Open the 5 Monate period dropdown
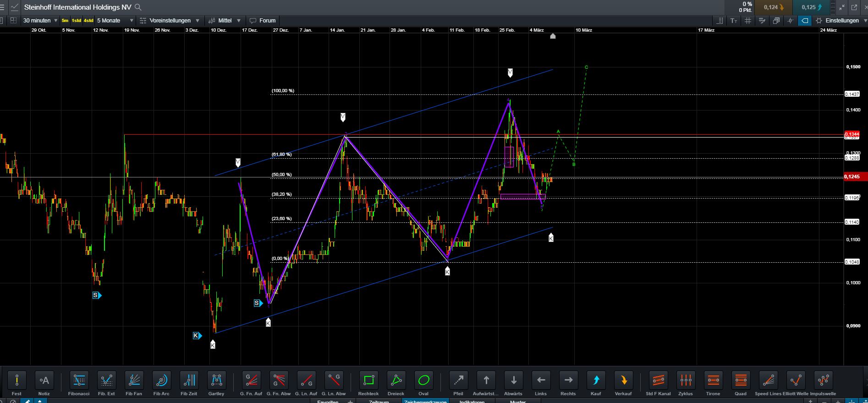Screen dimensions: 868x403 115,21
